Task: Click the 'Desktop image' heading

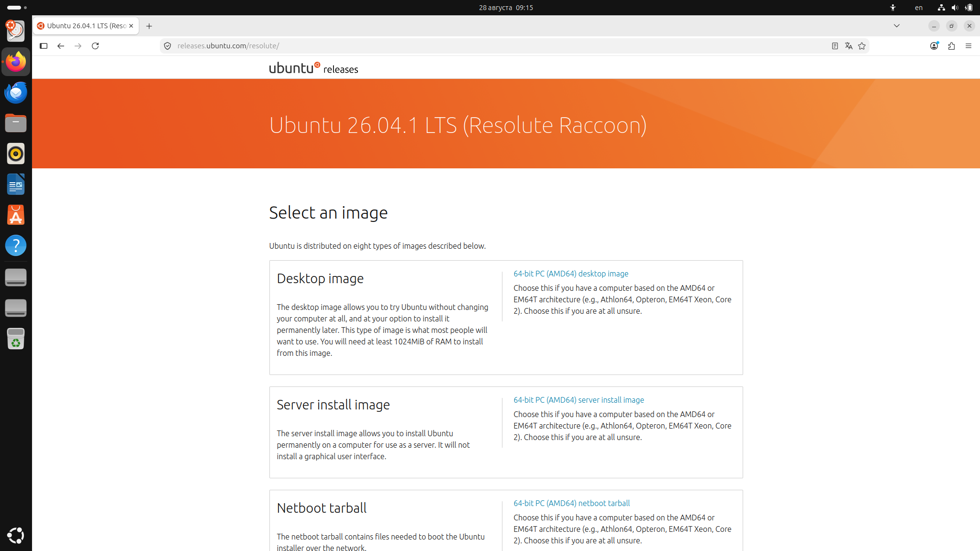Action: 320,278
